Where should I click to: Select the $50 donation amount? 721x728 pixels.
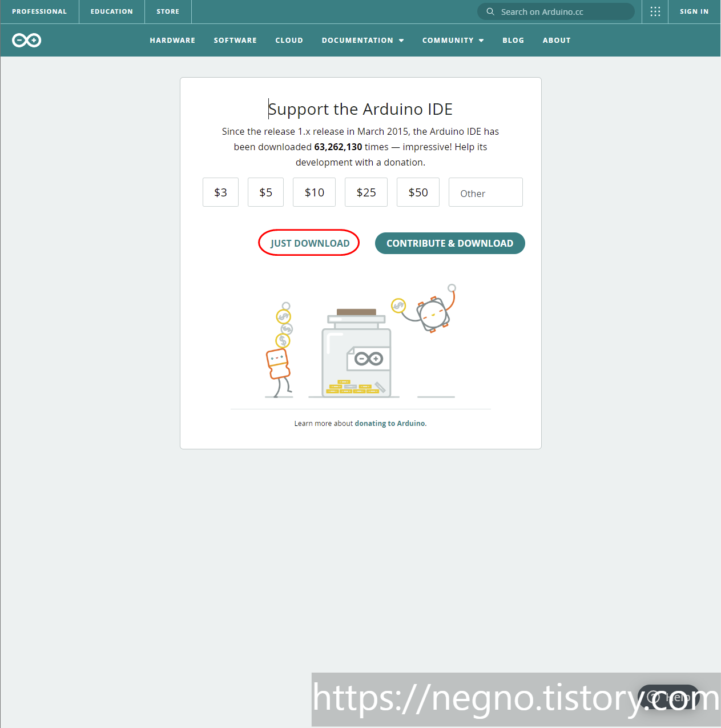(418, 192)
